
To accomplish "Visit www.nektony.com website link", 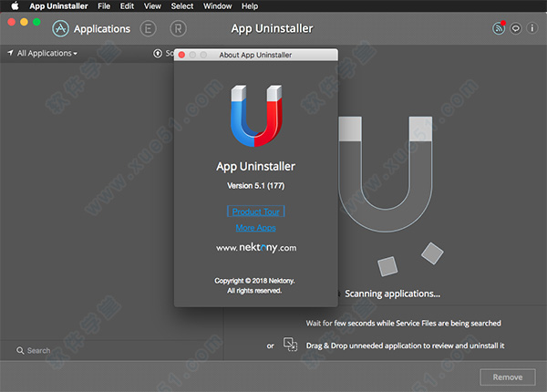I will tap(256, 248).
